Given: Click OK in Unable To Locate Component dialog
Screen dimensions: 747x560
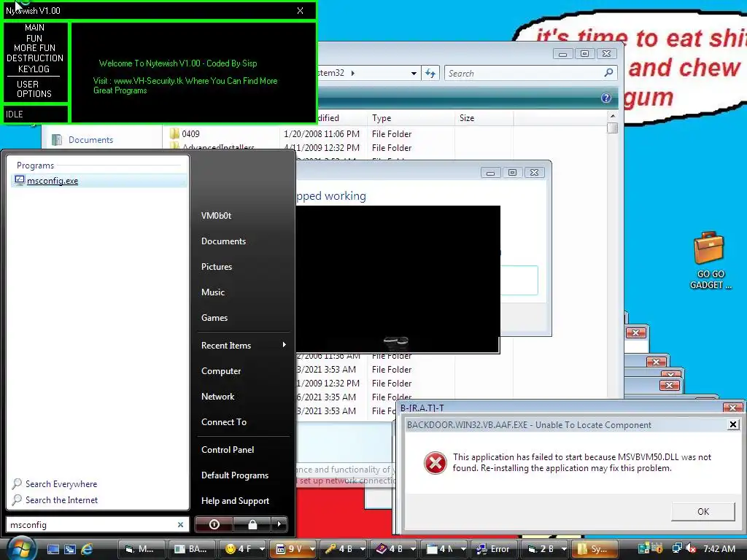Looking at the screenshot, I should [x=703, y=511].
